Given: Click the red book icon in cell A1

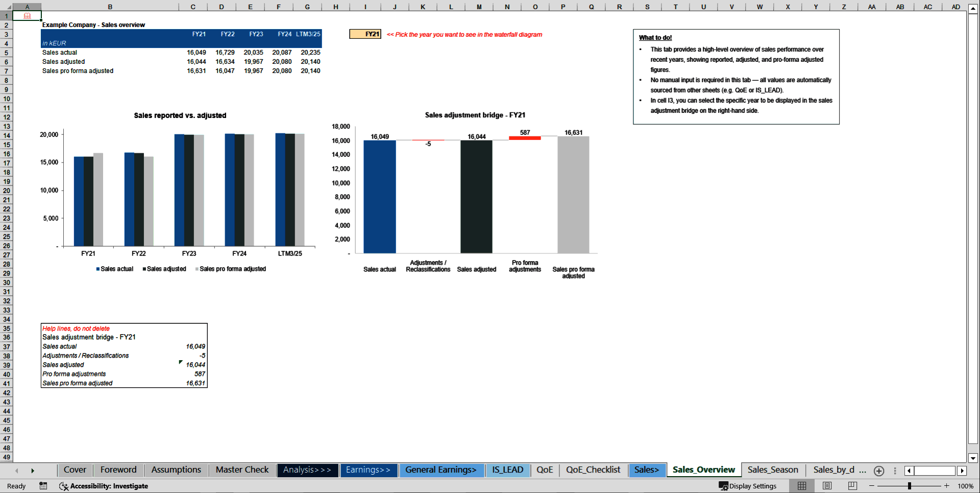Looking at the screenshot, I should (x=27, y=16).
